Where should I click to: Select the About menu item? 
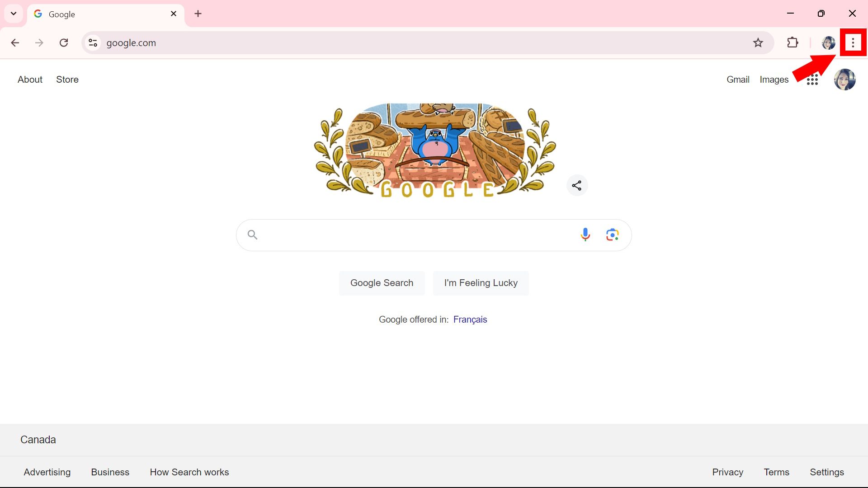coord(30,79)
